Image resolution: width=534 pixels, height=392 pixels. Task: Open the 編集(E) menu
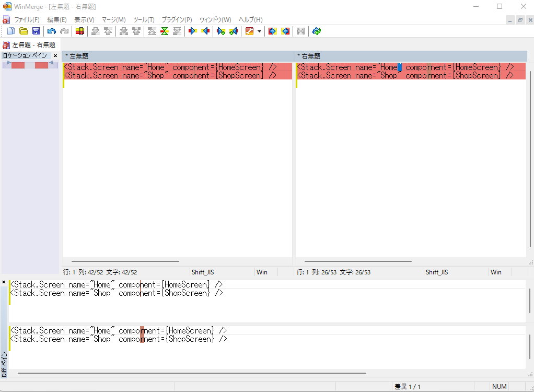(x=57, y=20)
